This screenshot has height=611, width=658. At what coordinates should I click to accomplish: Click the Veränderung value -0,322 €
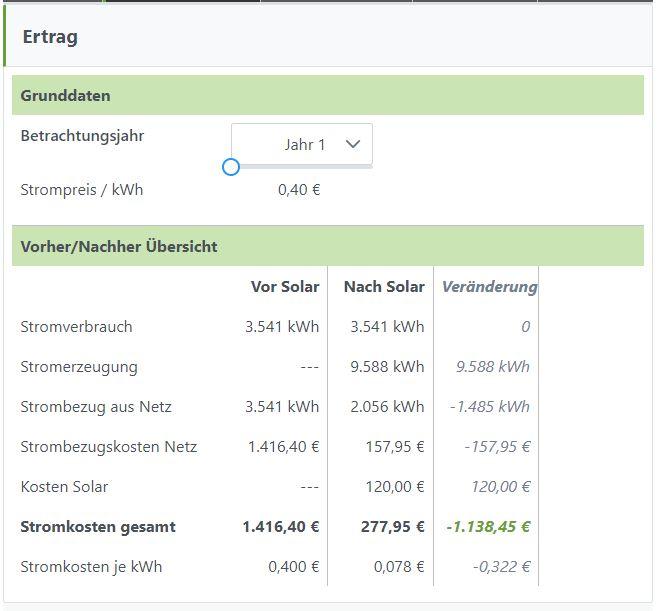click(x=501, y=567)
